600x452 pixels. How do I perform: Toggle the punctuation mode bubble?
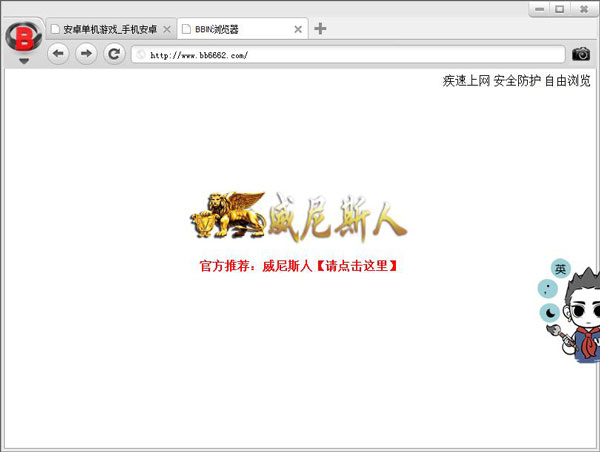(548, 289)
